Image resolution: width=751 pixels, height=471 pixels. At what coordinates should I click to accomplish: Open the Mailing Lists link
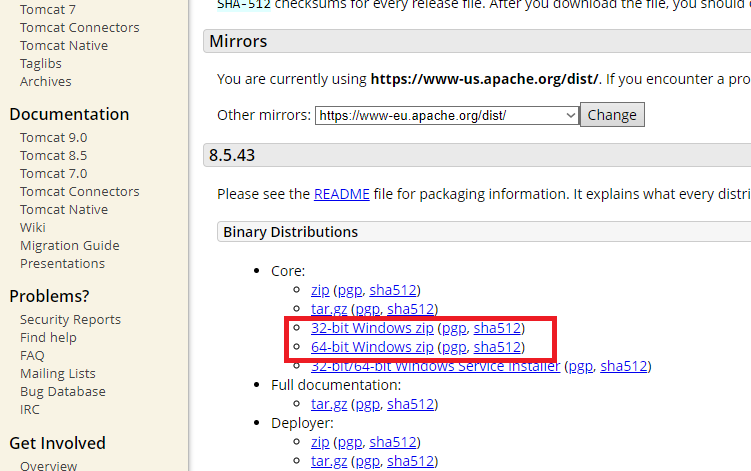point(57,374)
